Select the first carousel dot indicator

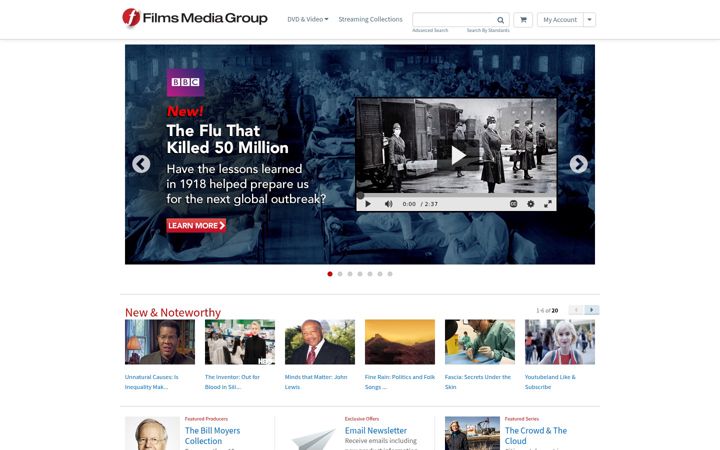330,274
